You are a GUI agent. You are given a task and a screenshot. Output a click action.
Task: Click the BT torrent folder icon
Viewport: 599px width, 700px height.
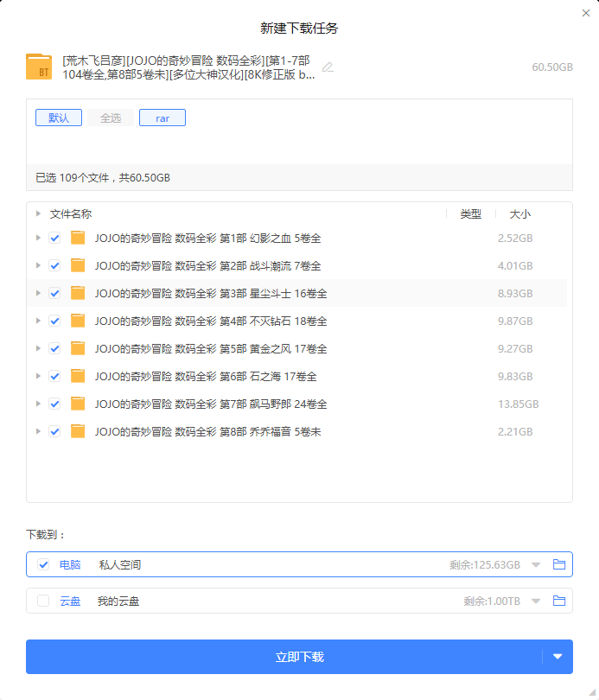[39, 67]
